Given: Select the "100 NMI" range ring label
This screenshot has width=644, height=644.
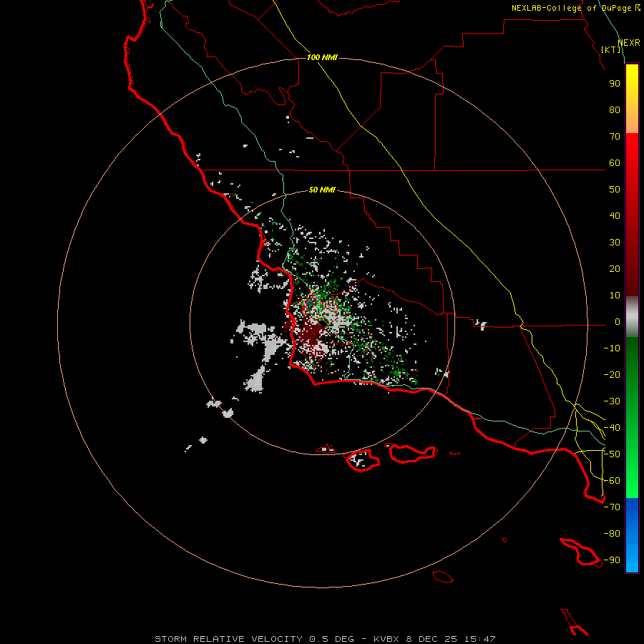Looking at the screenshot, I should 322,57.
